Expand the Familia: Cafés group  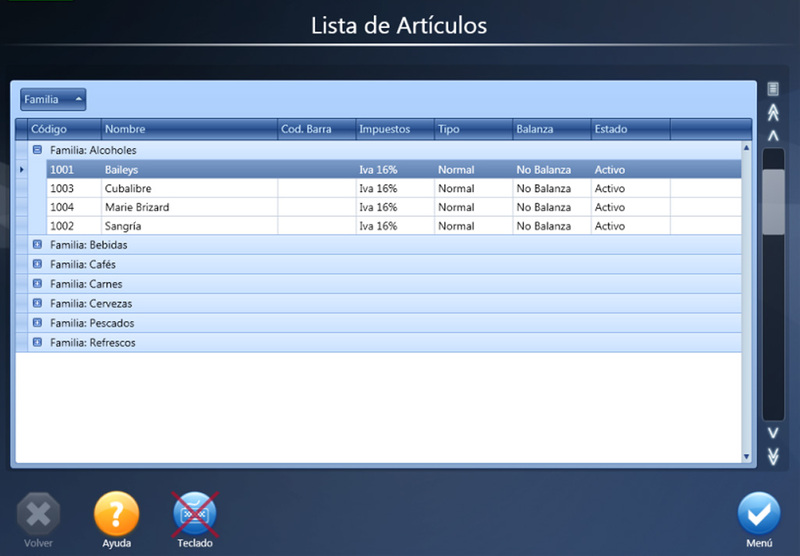[x=37, y=264]
